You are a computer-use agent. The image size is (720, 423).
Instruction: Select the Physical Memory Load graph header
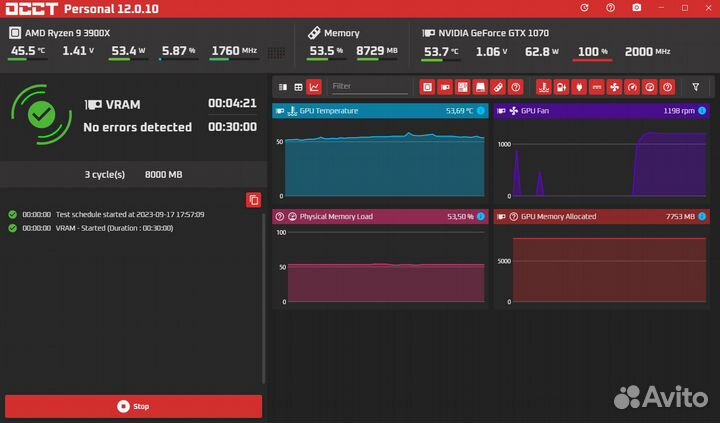pos(380,216)
